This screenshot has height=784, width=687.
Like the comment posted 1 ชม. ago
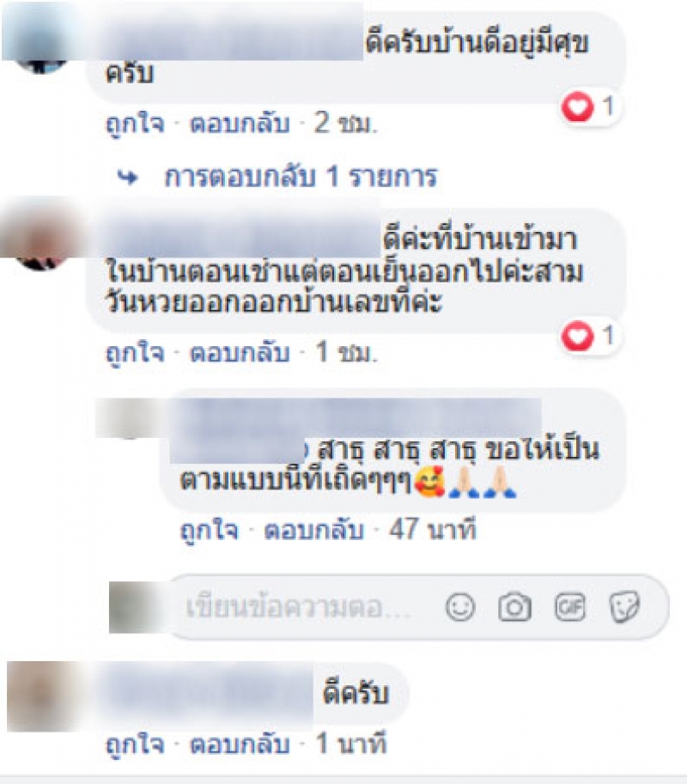coord(135,353)
